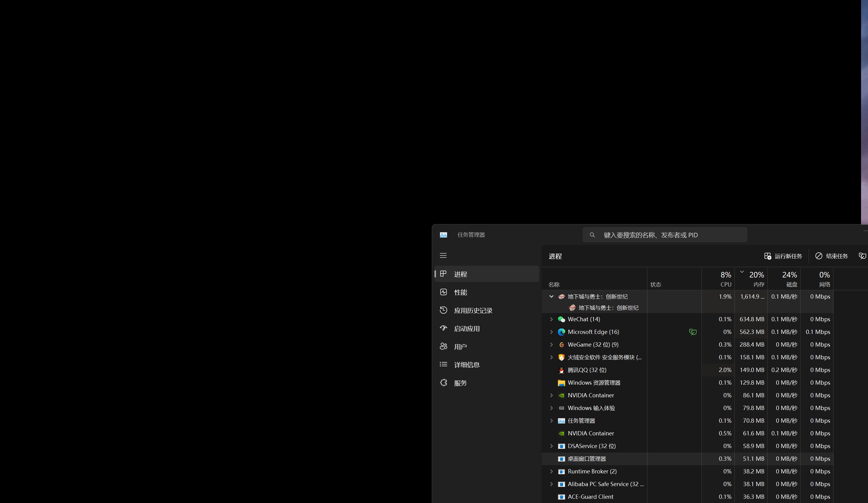Click Edge's 0.1 Mbps network cell
The width and height of the screenshot is (868, 503).
(x=817, y=332)
